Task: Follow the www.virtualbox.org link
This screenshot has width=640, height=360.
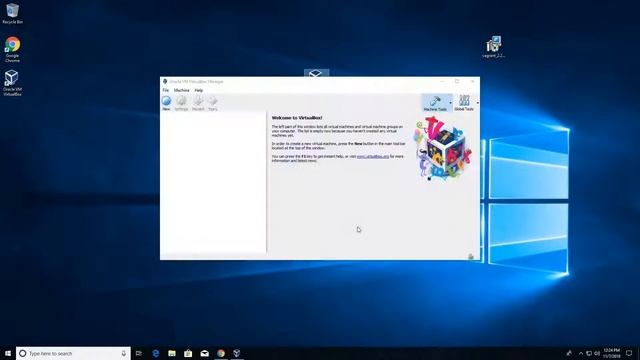Action: point(373,156)
